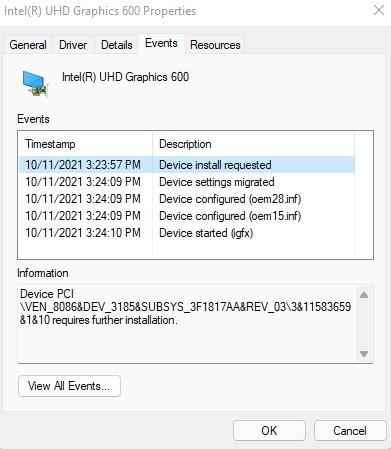Sort events by the Timestamp column header
Screen dimensions: 391x449
[x=86, y=144]
